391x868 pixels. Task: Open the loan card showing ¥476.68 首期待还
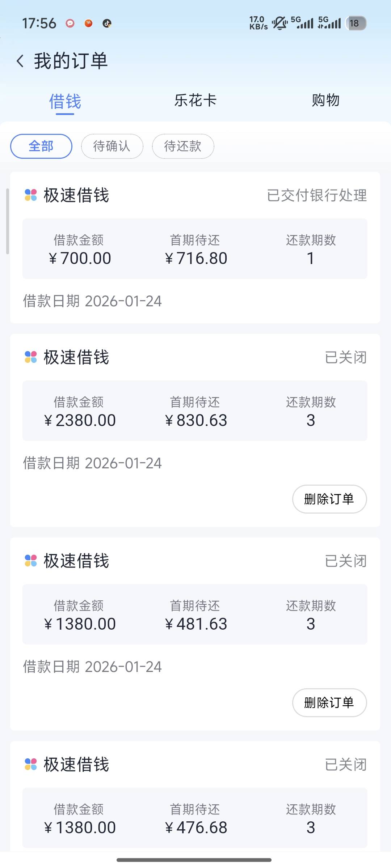pos(195,817)
